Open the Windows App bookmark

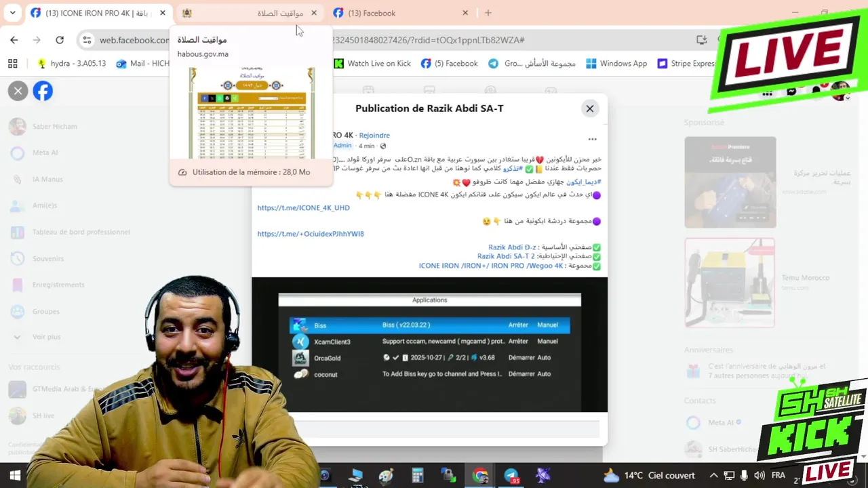[616, 64]
